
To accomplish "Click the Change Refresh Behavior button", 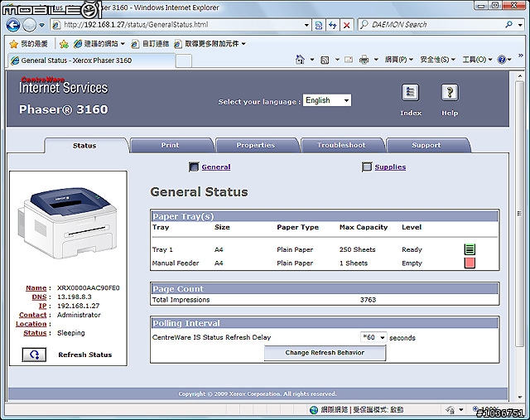I will point(325,353).
